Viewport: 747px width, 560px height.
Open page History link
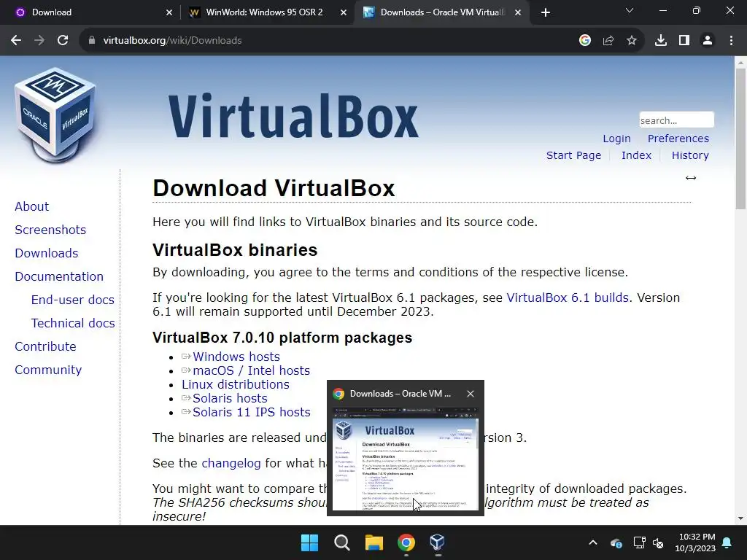(x=690, y=155)
